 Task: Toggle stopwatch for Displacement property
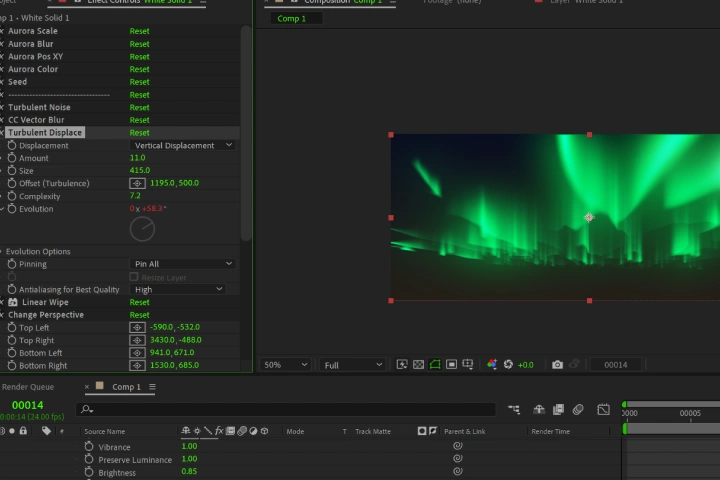pos(12,145)
